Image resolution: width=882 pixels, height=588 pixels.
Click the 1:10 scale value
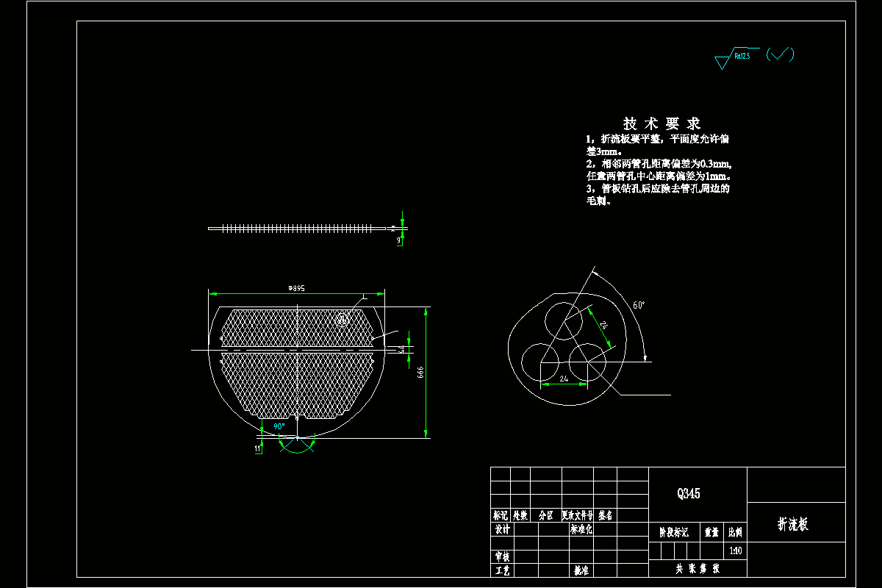tap(734, 551)
